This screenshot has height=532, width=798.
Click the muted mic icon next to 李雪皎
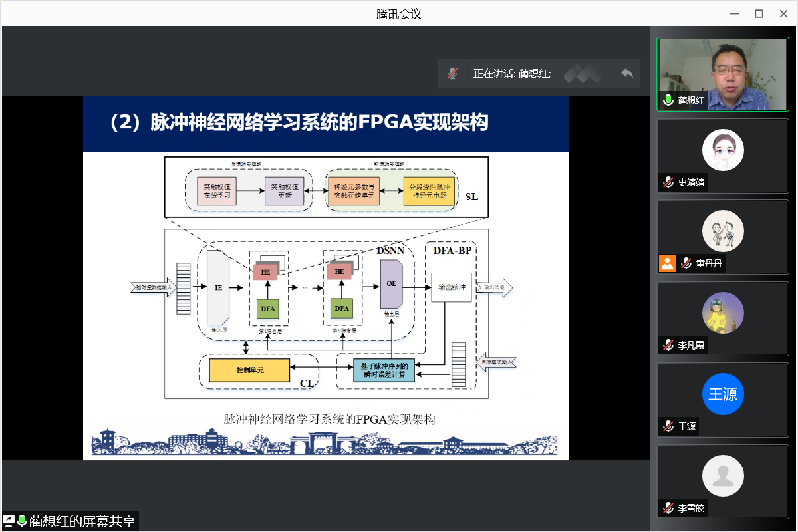click(668, 508)
